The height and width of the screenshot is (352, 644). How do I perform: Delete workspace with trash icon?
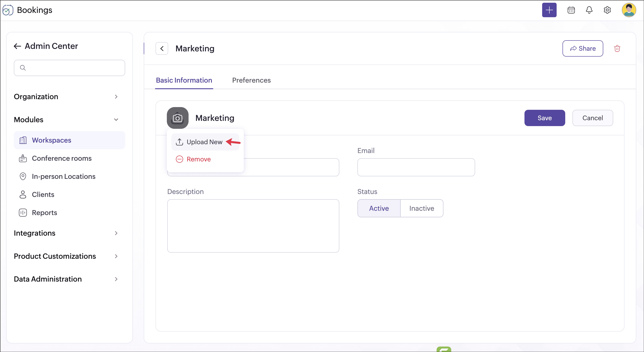point(617,48)
